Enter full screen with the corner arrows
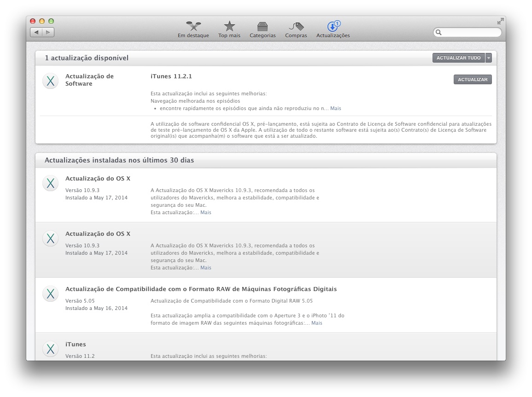532x397 pixels. [x=500, y=21]
